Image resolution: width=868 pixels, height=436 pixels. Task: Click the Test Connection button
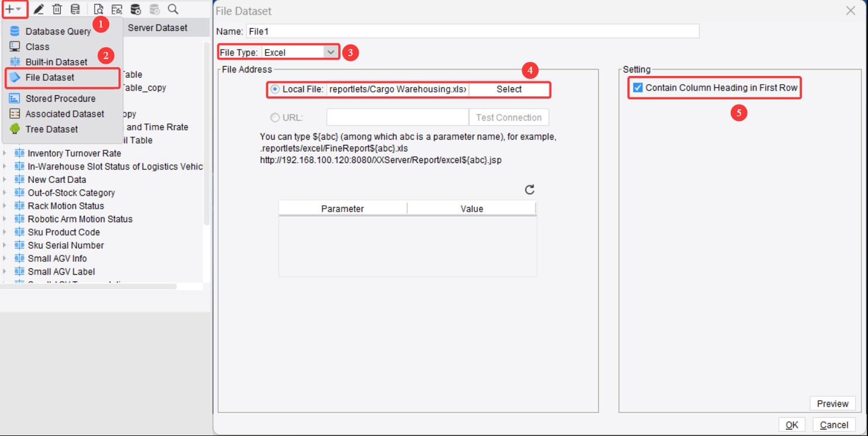click(509, 117)
